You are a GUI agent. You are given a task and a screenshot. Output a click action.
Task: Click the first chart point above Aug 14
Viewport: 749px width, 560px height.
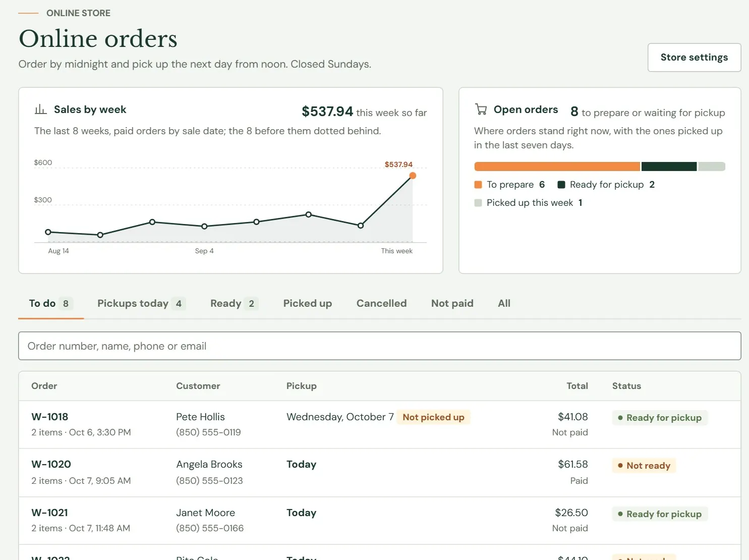(x=48, y=232)
